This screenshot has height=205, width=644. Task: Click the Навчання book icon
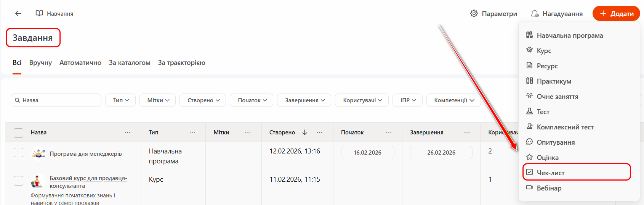coord(39,13)
